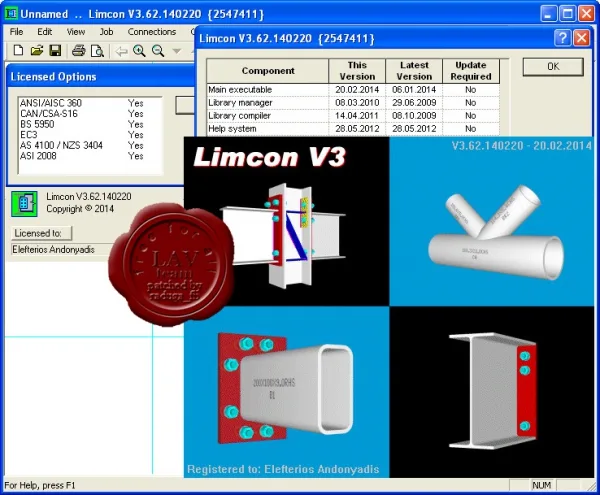The height and width of the screenshot is (495, 600).
Task: Click the Zoom Out magnifier icon
Action: pyautogui.click(x=158, y=51)
